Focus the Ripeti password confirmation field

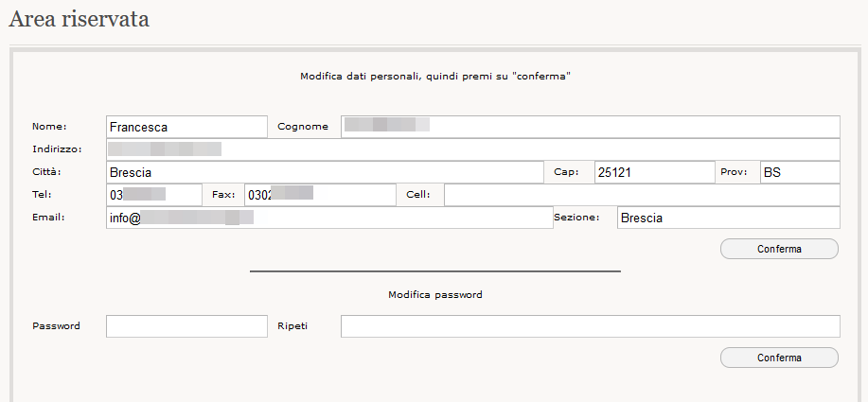pos(590,326)
